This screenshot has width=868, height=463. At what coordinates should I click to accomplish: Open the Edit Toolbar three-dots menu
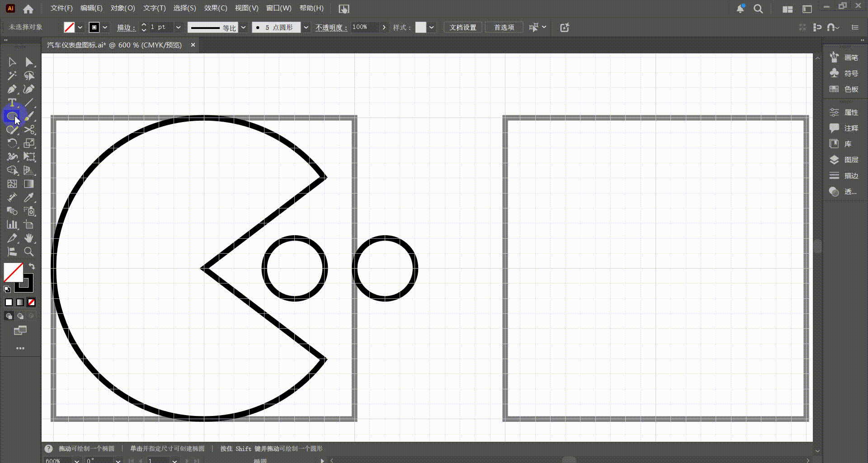pos(20,348)
